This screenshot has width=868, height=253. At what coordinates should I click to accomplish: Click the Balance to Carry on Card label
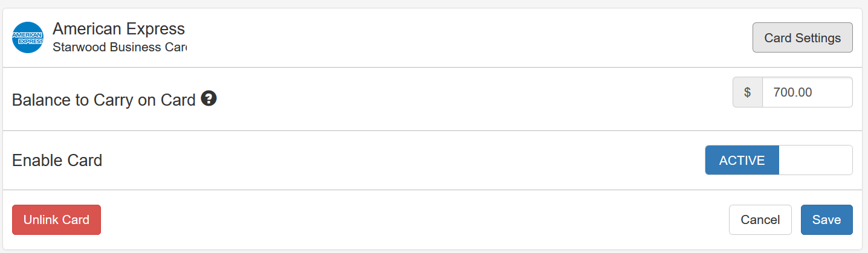(x=103, y=100)
